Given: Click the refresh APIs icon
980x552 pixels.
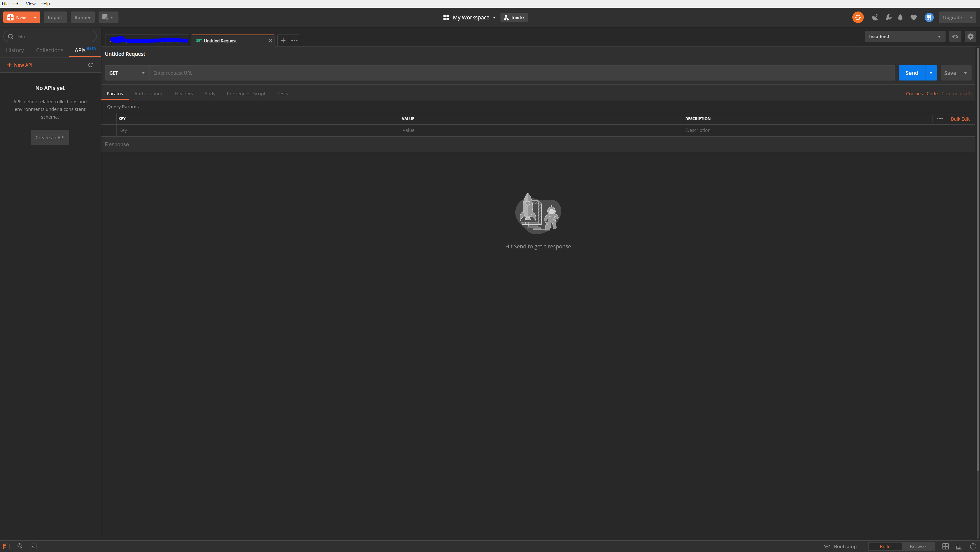Looking at the screenshot, I should coord(91,65).
